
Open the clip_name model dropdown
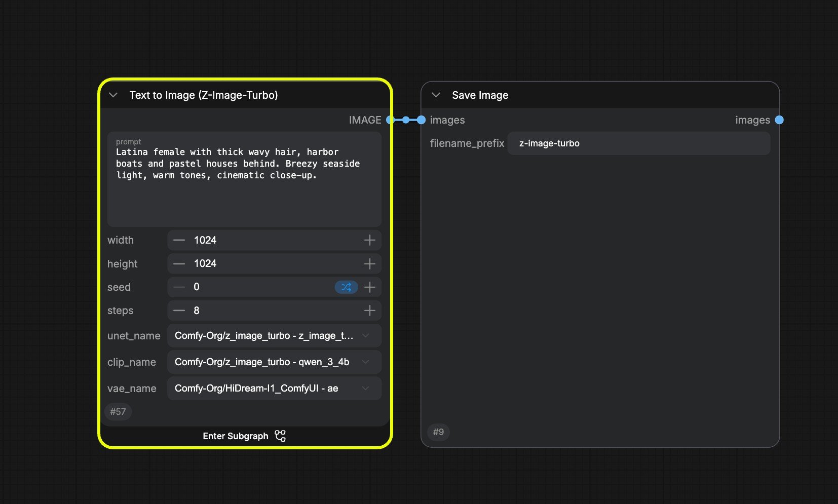274,362
